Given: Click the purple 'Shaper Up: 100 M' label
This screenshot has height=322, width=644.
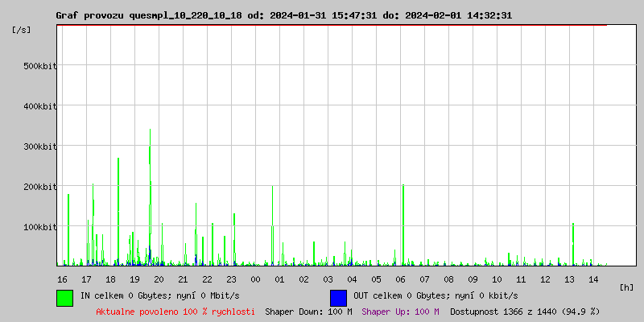Looking at the screenshot, I should point(400,312).
